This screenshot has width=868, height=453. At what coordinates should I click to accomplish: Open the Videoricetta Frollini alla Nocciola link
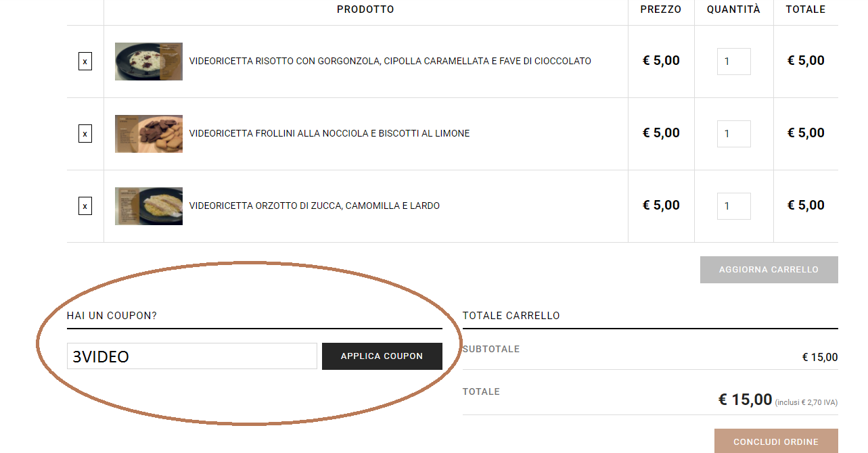329,134
